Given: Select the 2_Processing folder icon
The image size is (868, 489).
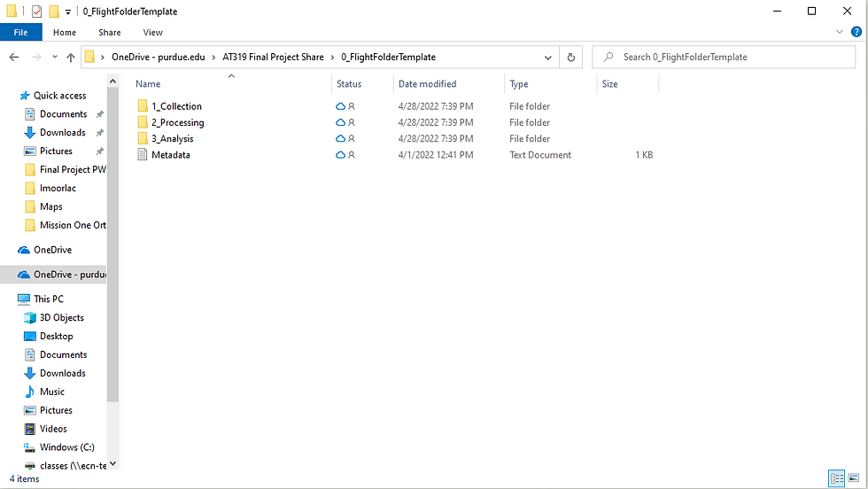Looking at the screenshot, I should click(x=143, y=122).
